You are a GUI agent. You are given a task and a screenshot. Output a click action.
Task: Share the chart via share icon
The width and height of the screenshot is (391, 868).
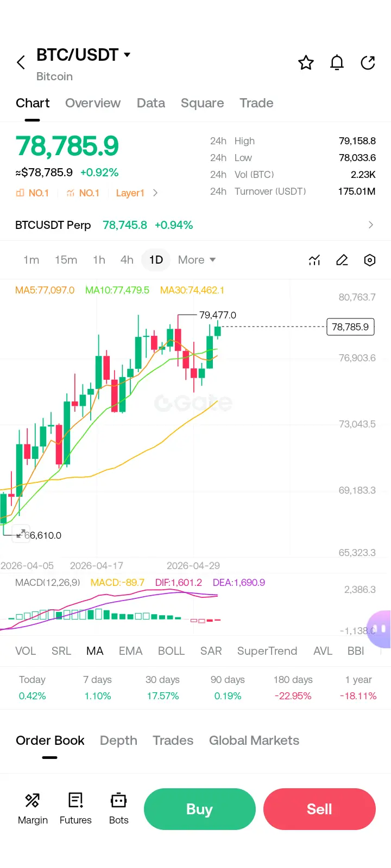pos(368,63)
